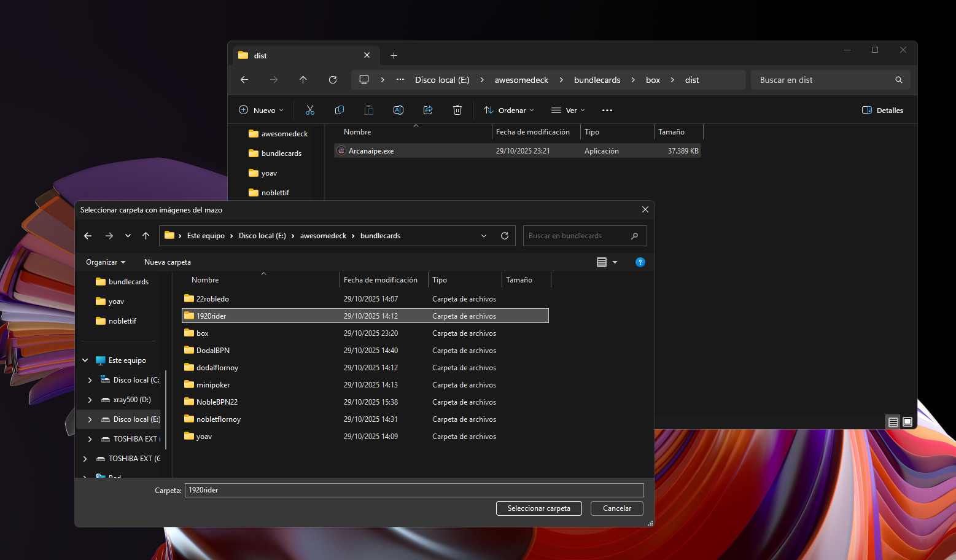
Task: Click the Copy icon in Explorer toolbar
Action: point(340,111)
